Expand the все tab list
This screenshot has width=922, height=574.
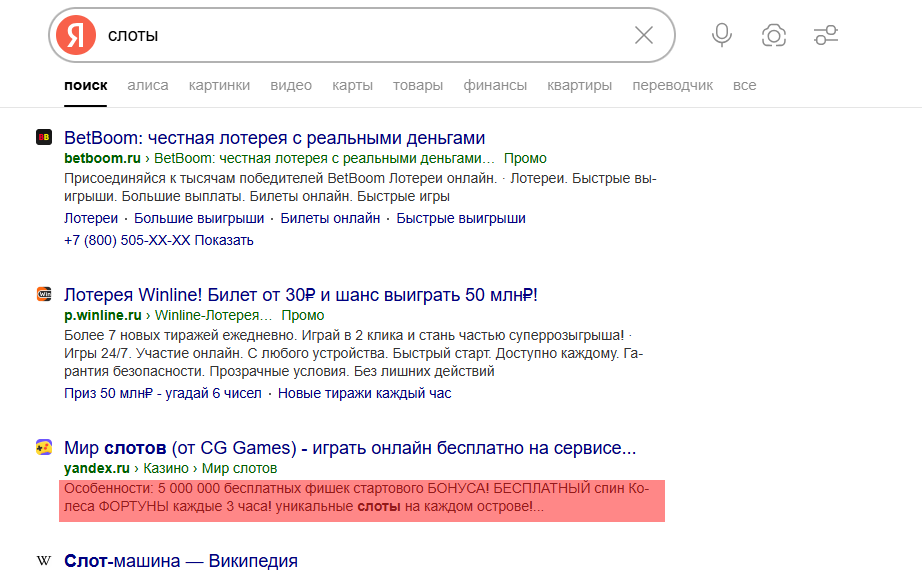[x=744, y=85]
